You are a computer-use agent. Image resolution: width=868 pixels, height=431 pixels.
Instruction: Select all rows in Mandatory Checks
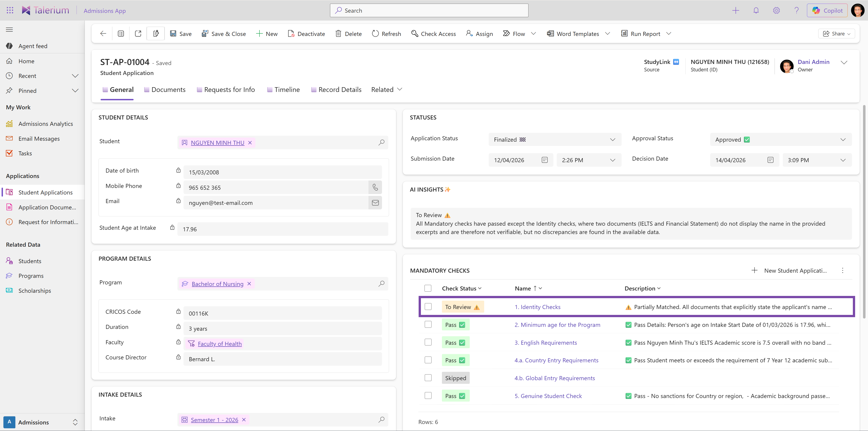coord(428,288)
